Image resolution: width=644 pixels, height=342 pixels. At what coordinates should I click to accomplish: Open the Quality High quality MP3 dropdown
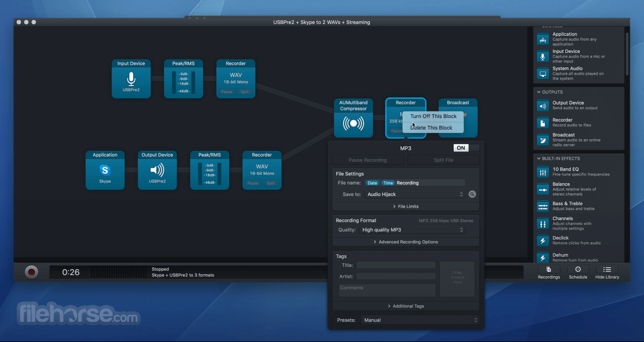pos(412,230)
